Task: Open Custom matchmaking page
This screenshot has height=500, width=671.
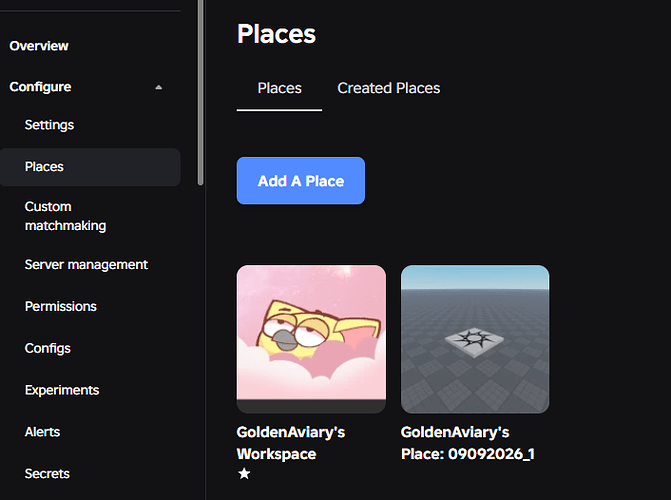Action: point(65,216)
